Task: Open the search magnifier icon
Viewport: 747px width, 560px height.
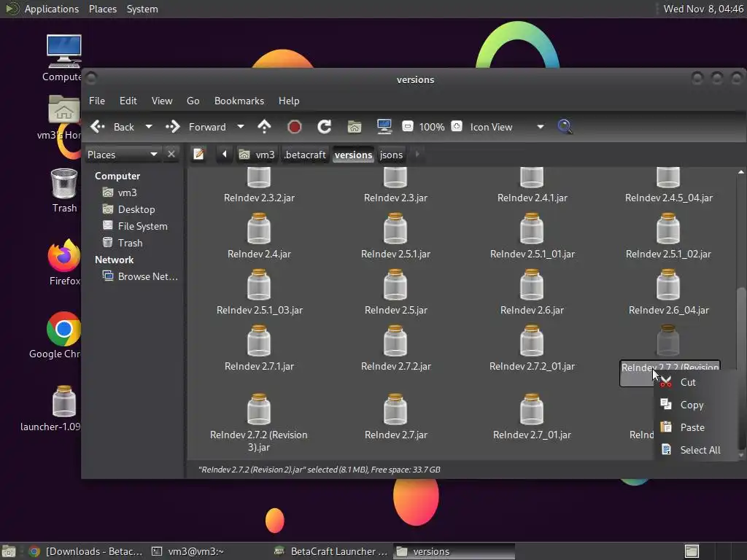Action: pos(565,127)
